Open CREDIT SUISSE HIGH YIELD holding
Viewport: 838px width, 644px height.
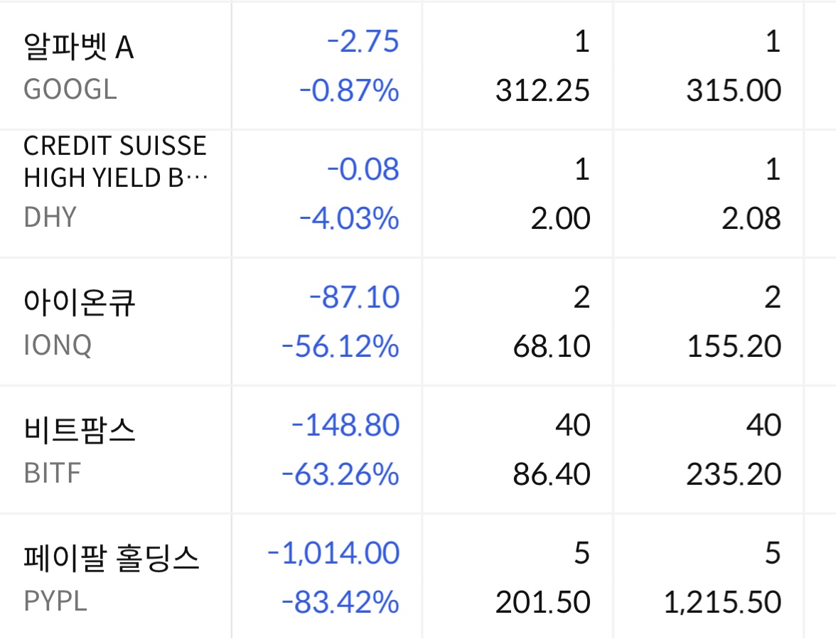point(115,161)
